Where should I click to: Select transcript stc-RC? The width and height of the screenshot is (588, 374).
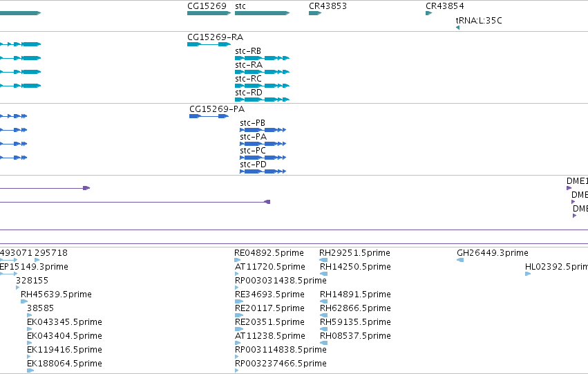coord(262,86)
